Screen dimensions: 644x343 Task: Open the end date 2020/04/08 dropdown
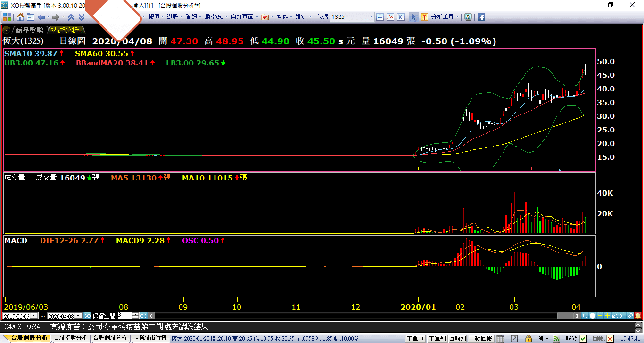[78, 316]
